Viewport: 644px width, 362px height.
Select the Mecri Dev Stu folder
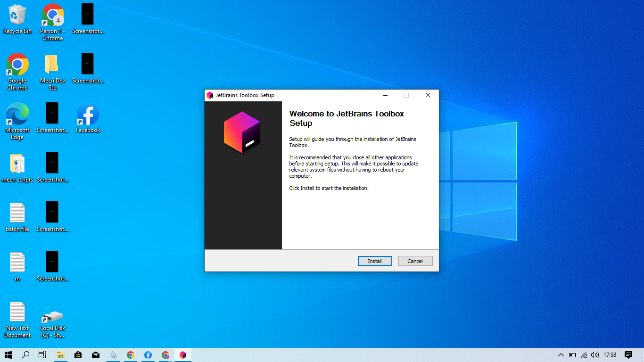tap(53, 72)
